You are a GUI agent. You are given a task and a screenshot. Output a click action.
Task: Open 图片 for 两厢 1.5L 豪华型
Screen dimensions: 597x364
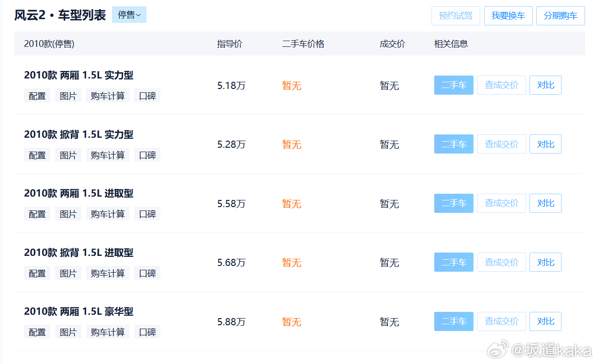tap(68, 332)
